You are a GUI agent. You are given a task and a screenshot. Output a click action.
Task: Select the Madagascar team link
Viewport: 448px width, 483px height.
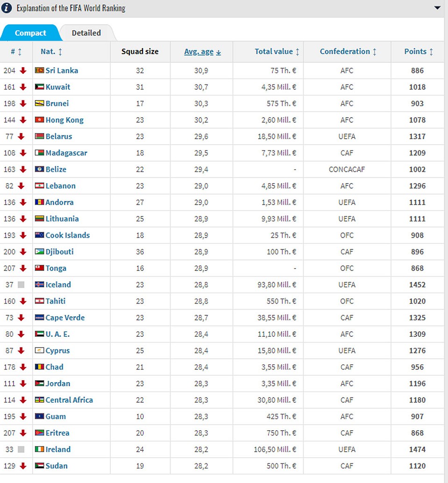pos(66,153)
